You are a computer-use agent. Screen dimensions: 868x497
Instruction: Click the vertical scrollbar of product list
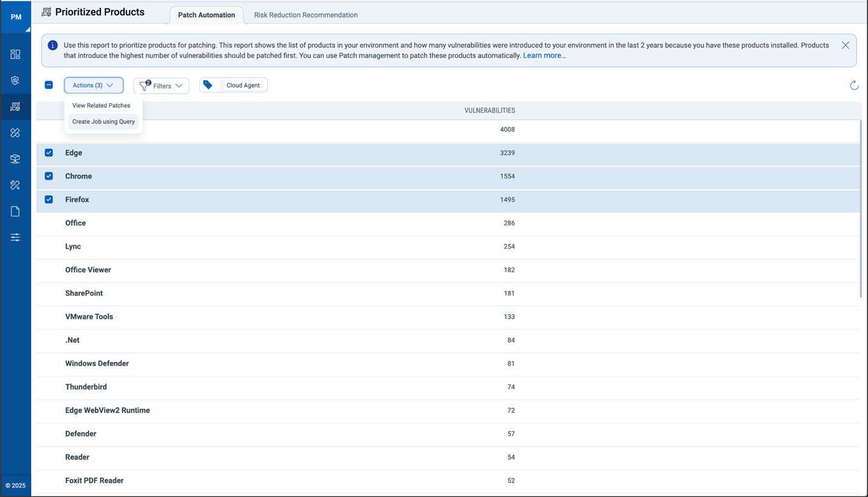tap(861, 208)
